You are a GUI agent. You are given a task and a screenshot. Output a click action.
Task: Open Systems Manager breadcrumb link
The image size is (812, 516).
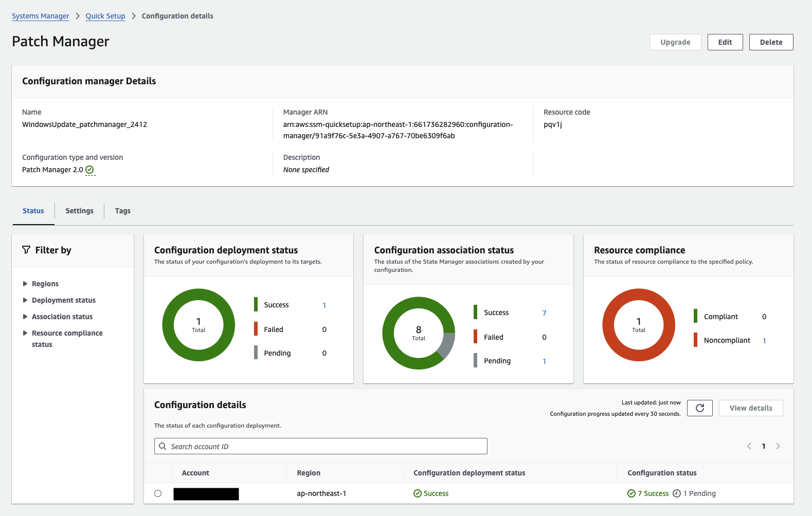40,16
